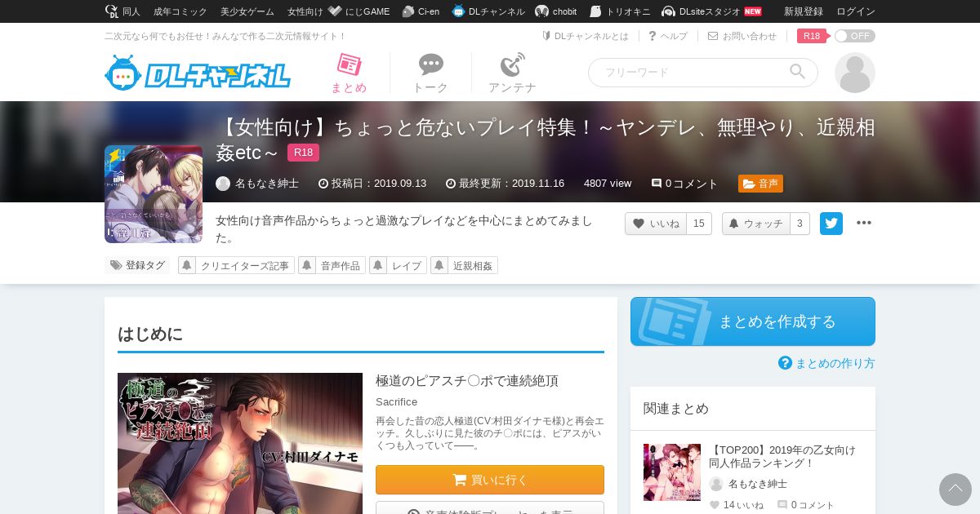Click bell icon for 近親相姦 tag
Screen dimensions: 980x514
[439, 265]
